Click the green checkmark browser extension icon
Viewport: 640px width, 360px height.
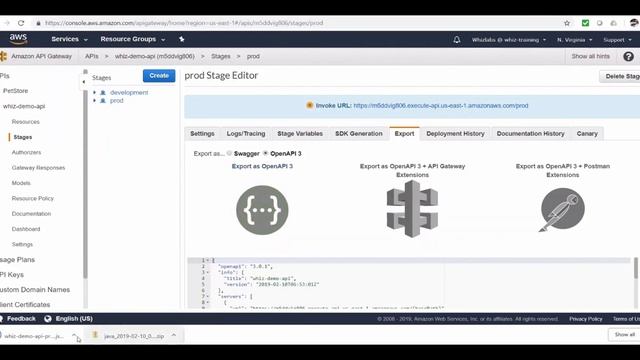585,23
